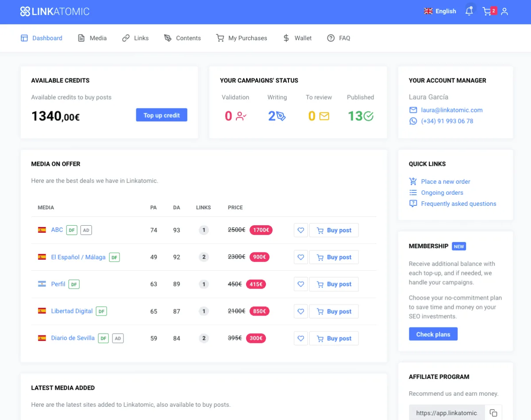This screenshot has height=420, width=531.
Task: Click the Linkatomic logo
Action: pyautogui.click(x=55, y=12)
